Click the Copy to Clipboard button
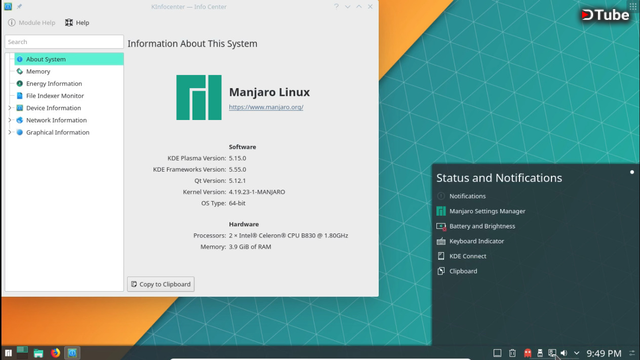This screenshot has width=640, height=360. (161, 284)
